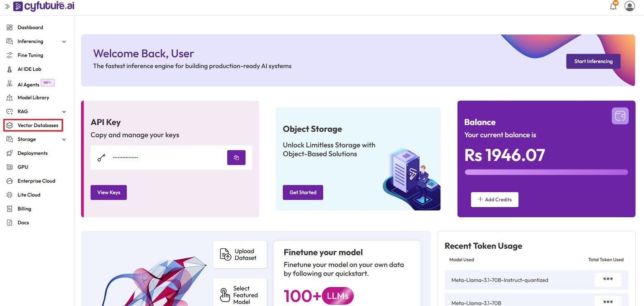The width and height of the screenshot is (644, 306).
Task: Click the balance progress bar
Action: (x=546, y=172)
